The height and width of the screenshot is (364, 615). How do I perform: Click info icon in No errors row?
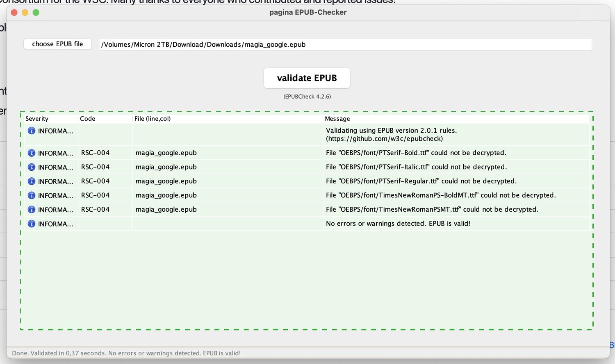tap(31, 224)
